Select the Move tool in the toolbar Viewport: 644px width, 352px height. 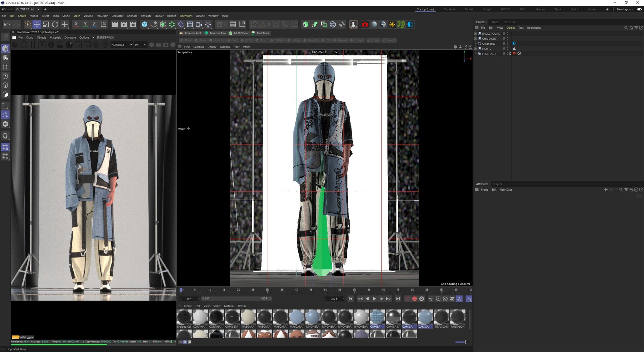pos(37,24)
